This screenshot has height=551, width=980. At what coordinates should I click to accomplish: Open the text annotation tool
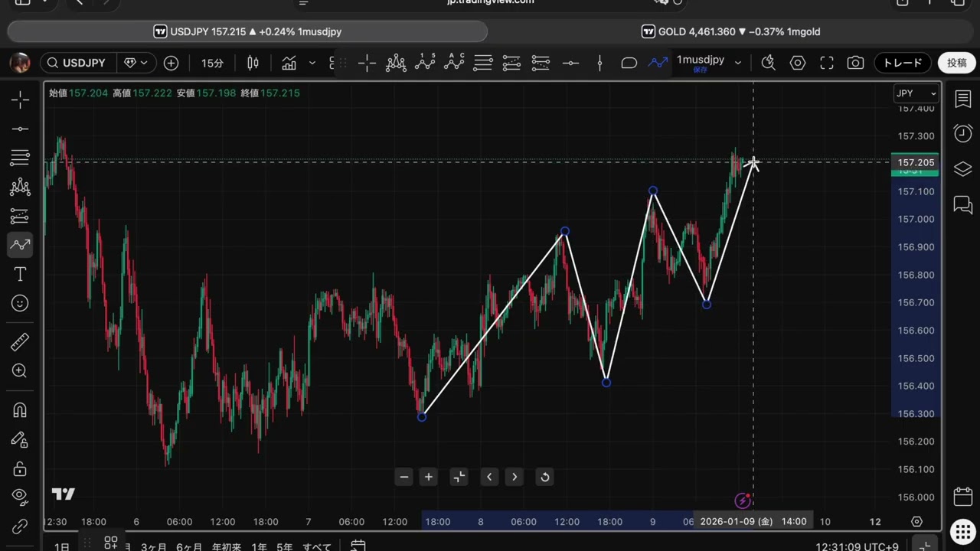tap(20, 274)
